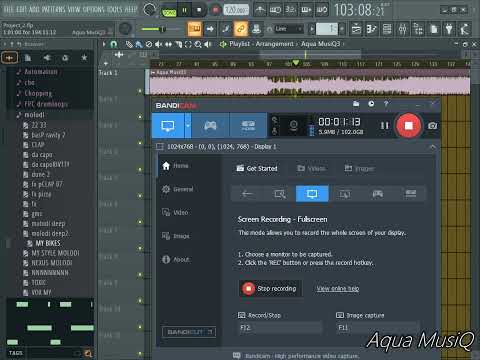
Task: Open the screen mode dropdown arrow in Bandicam
Action: (x=188, y=126)
